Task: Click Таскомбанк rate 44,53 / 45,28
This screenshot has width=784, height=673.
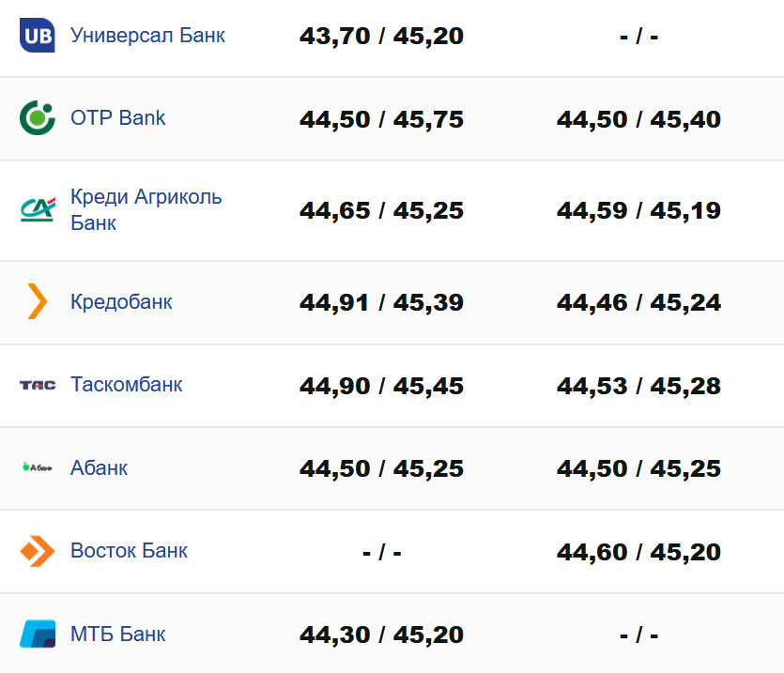Action: point(638,386)
